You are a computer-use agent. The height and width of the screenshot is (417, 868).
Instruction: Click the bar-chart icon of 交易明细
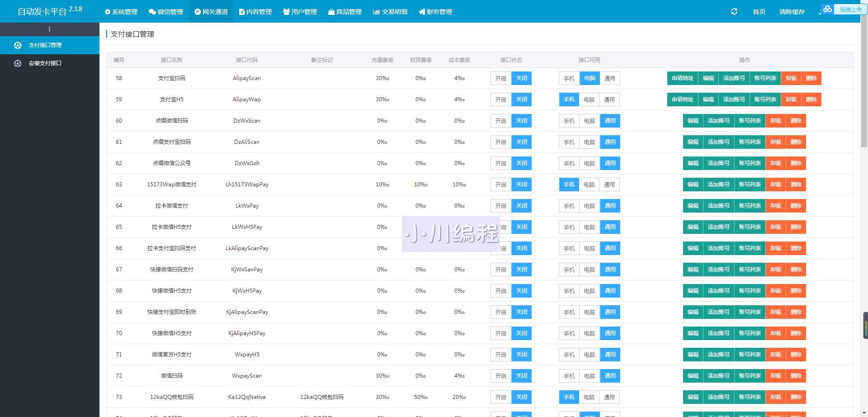click(x=376, y=12)
